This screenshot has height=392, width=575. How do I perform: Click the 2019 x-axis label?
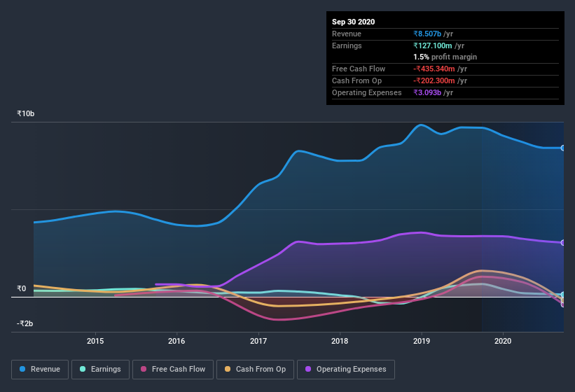(422, 341)
